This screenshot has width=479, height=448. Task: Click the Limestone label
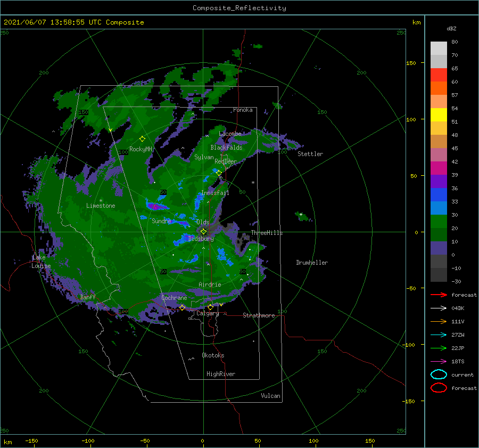pyautogui.click(x=101, y=206)
